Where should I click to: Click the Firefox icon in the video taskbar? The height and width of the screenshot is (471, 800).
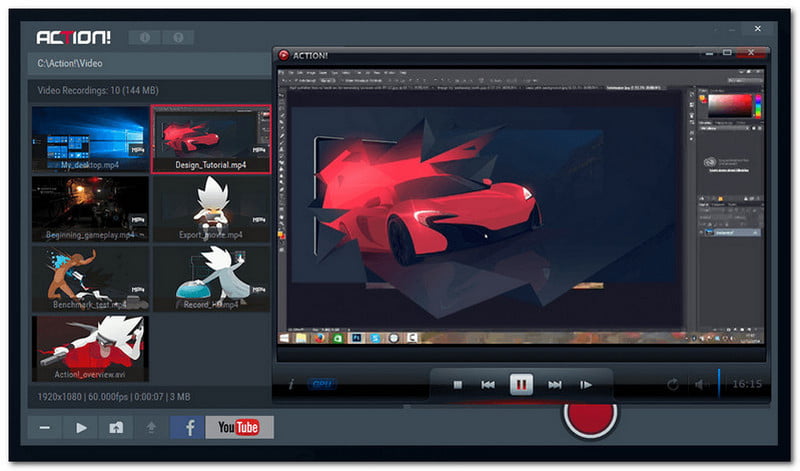pyautogui.click(x=320, y=338)
